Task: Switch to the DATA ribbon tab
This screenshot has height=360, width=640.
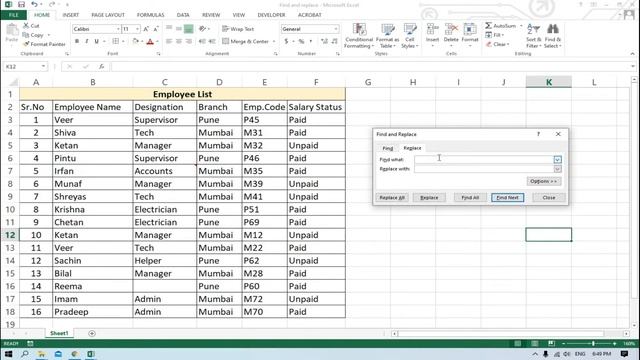Action: click(x=183, y=15)
